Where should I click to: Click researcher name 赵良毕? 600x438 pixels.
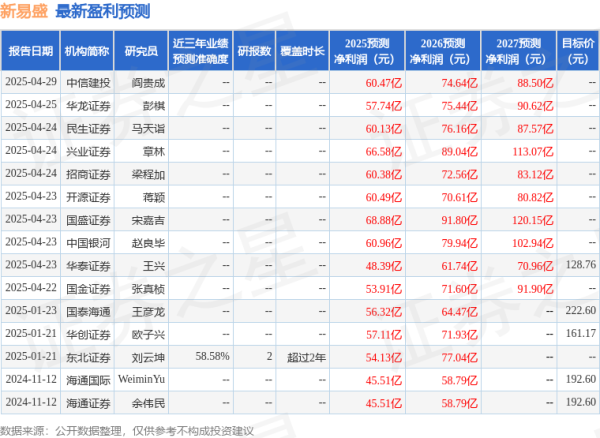148,243
